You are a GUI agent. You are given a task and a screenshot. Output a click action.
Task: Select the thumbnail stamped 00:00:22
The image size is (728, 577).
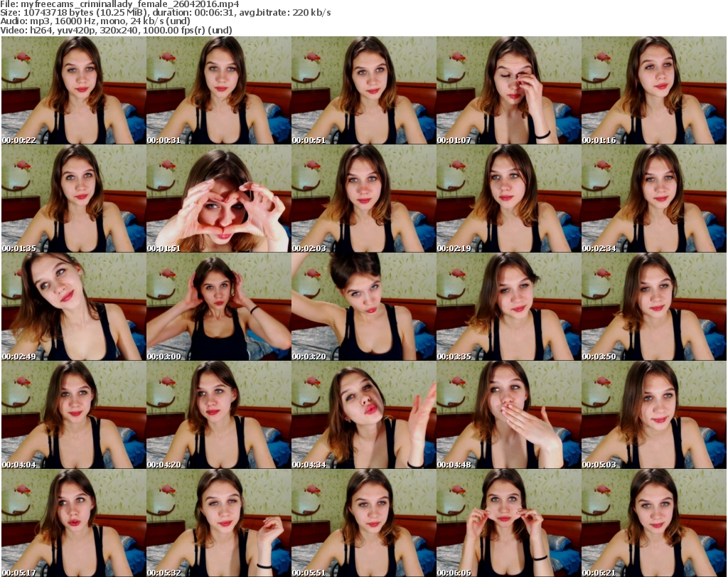coord(73,90)
